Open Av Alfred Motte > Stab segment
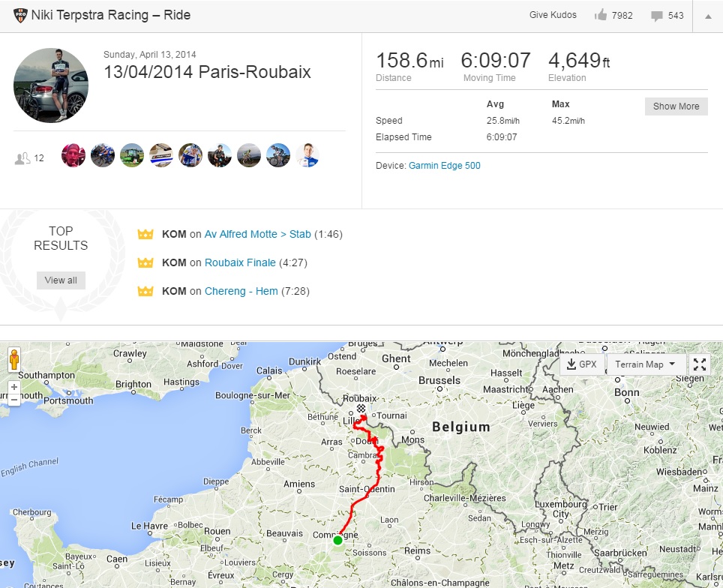Screen dimensions: 723x588 point(257,234)
